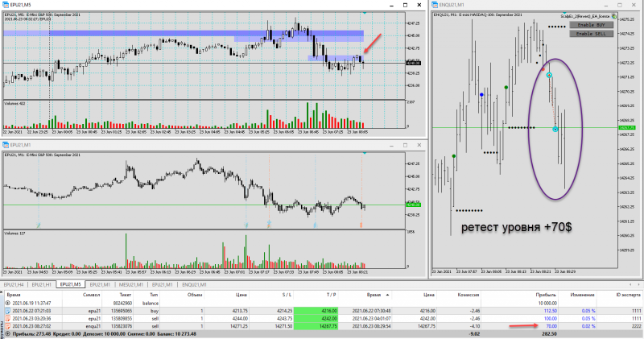Click the buy deal icon of ticket 135695065
Screen dimensions: 644x339
click(8, 311)
